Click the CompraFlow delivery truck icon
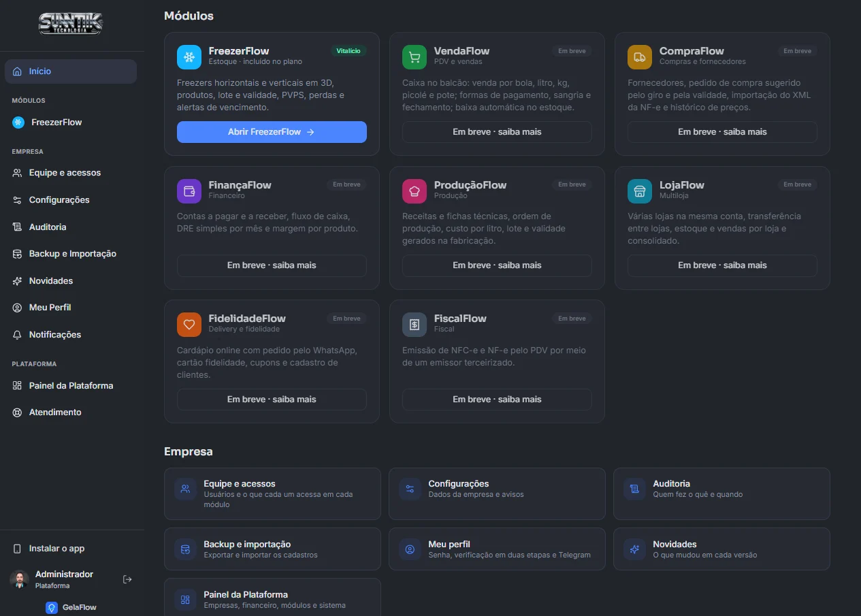Viewport: 861px width, 616px height. pos(640,57)
